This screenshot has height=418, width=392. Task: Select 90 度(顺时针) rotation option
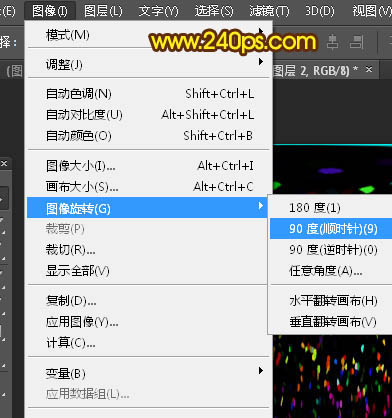coord(331,229)
